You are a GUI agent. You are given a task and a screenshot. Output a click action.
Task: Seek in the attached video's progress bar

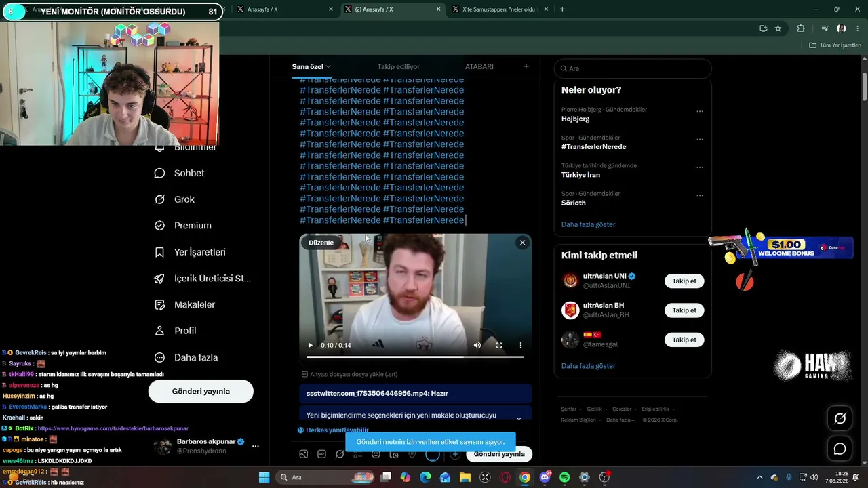415,357
